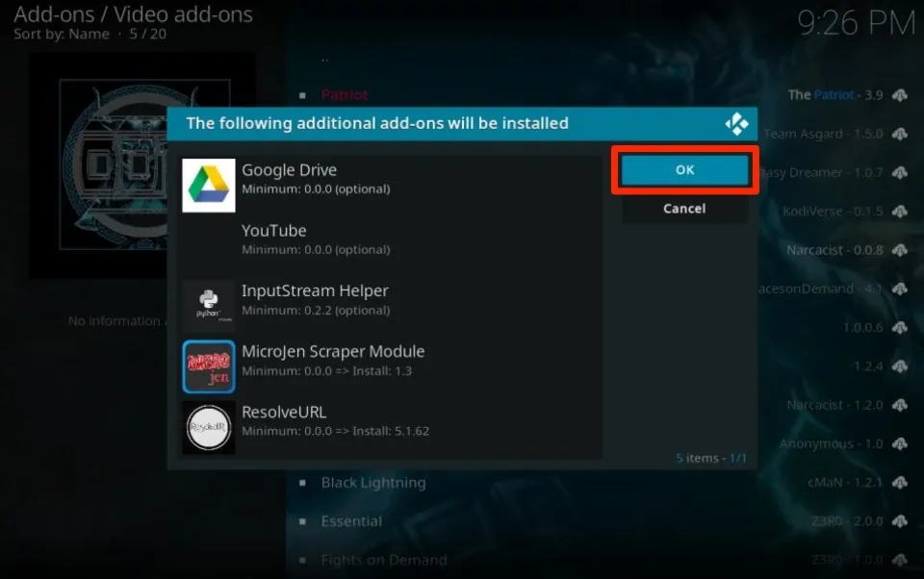924x579 pixels.
Task: Select the Google Drive list entry
Action: [x=392, y=186]
